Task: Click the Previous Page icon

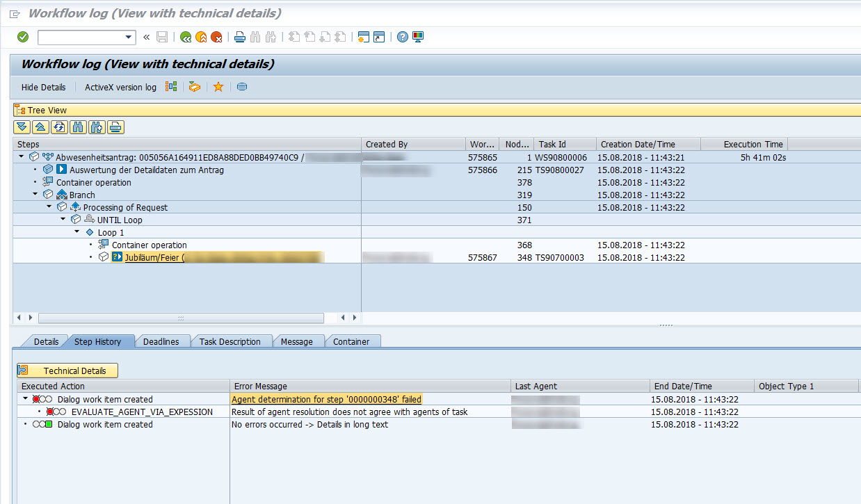Action: (x=309, y=38)
